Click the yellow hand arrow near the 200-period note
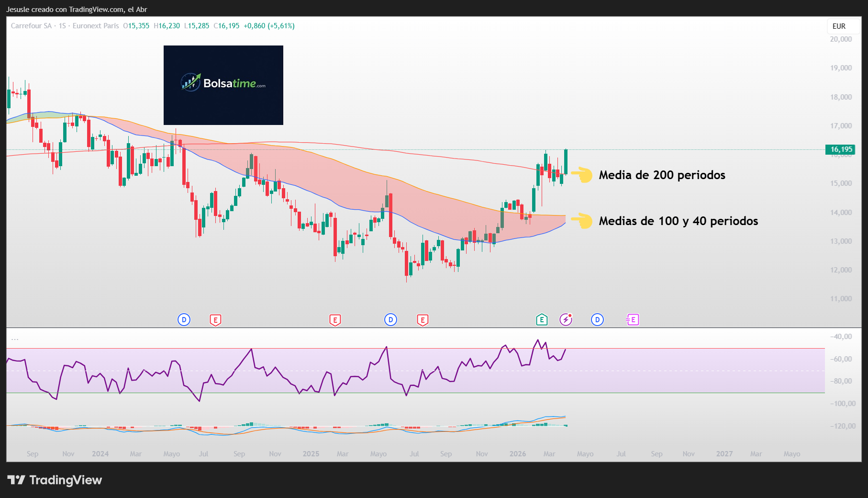The width and height of the screenshot is (868, 498). coord(583,175)
